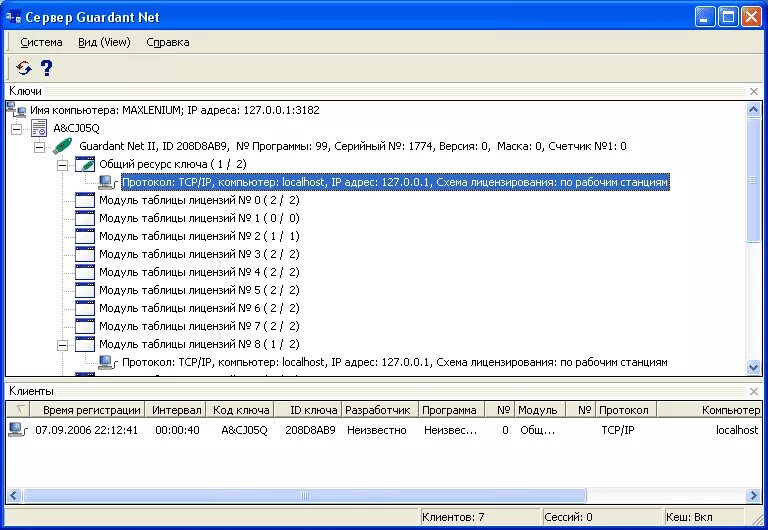Click the window icon for Модуль № 8
The height and width of the screenshot is (530, 768).
coord(85,344)
